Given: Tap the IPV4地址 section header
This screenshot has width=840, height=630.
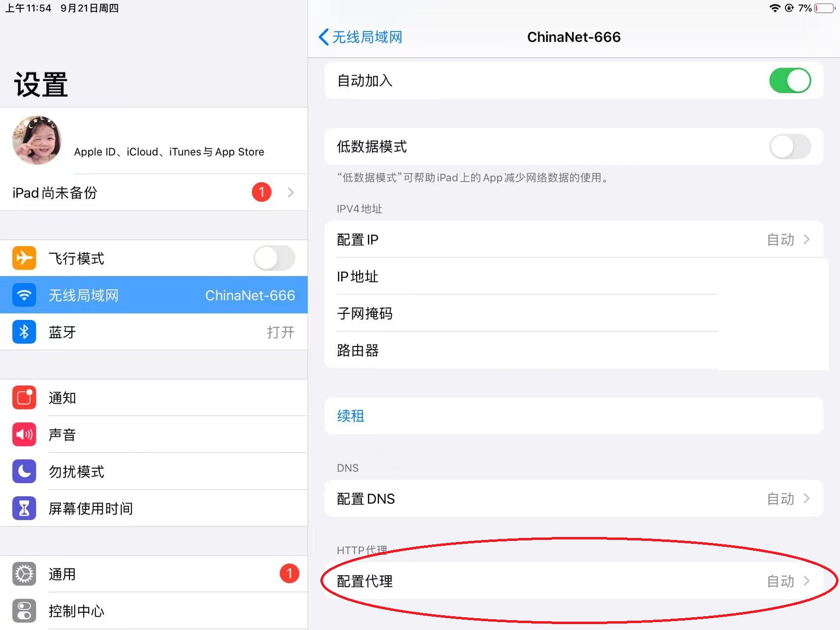Looking at the screenshot, I should [x=359, y=209].
